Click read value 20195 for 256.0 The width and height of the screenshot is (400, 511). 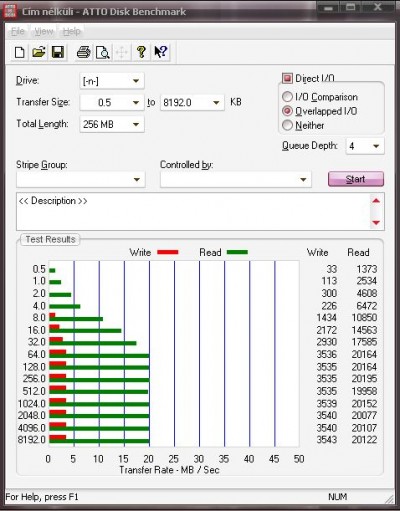click(x=364, y=379)
